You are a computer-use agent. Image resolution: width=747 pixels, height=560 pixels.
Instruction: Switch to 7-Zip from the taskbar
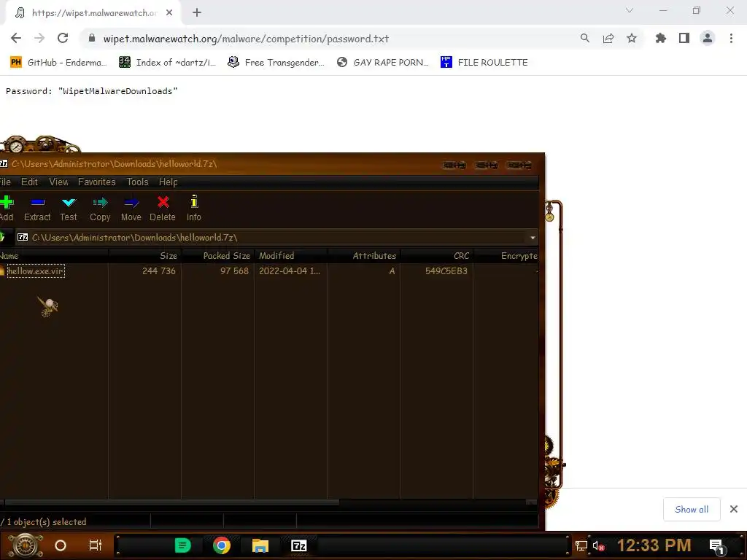[x=298, y=545]
